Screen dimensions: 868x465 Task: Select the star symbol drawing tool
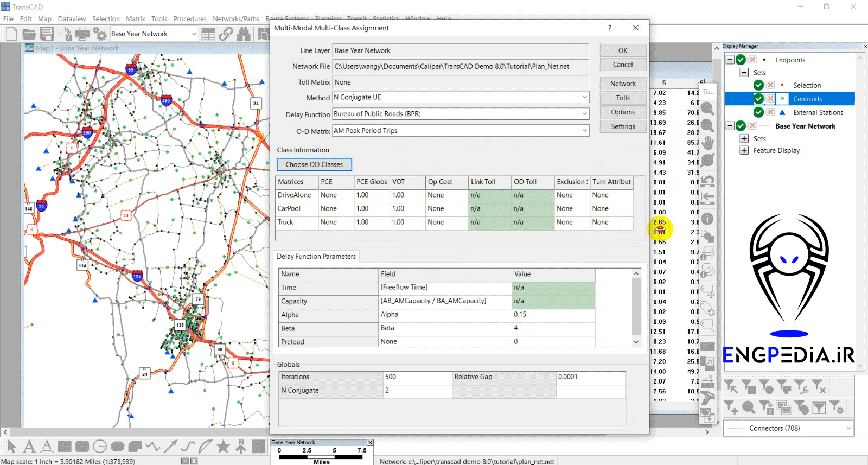coord(223,447)
